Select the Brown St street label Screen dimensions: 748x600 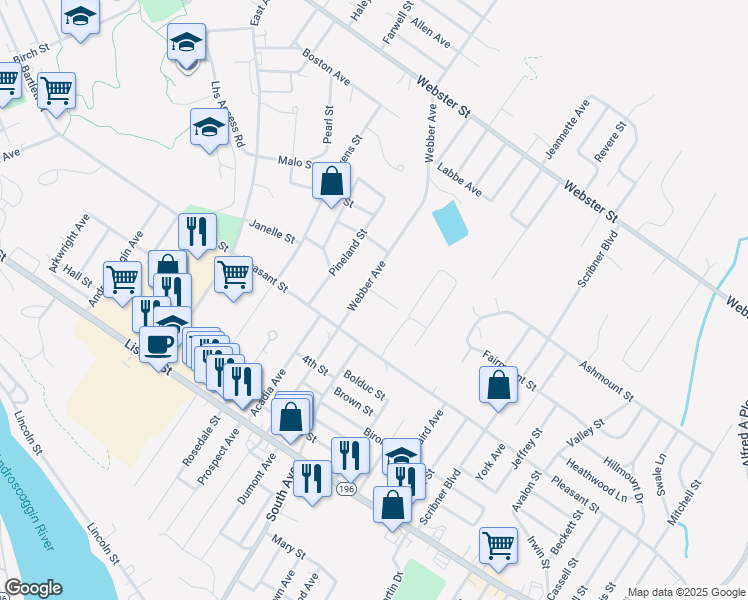[353, 401]
